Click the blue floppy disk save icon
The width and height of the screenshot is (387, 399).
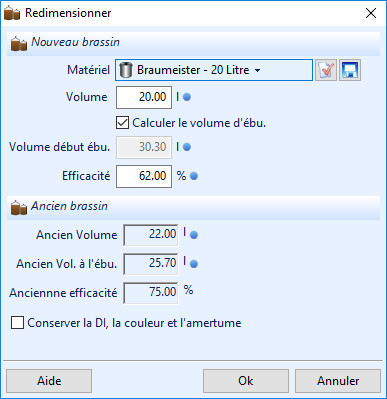(350, 70)
